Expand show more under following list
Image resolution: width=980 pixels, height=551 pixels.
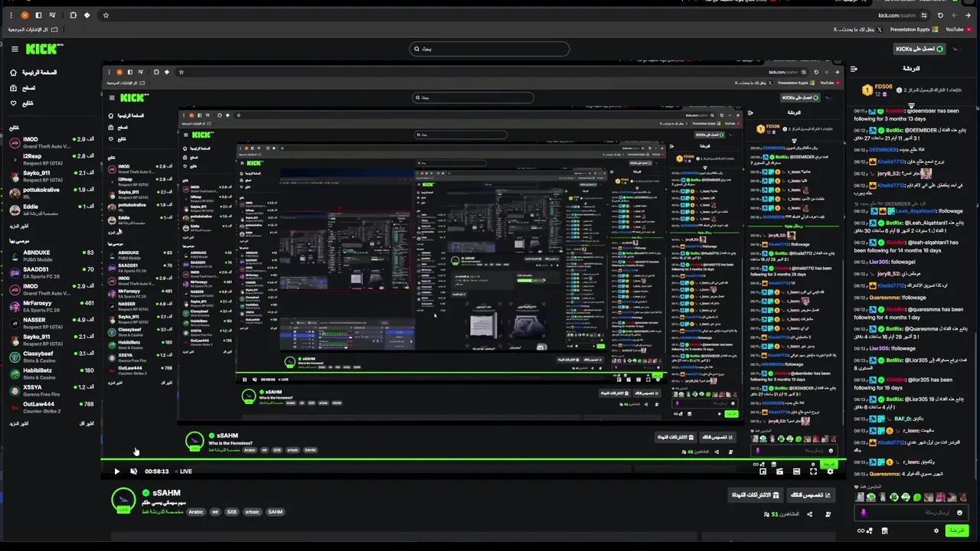(x=19, y=227)
